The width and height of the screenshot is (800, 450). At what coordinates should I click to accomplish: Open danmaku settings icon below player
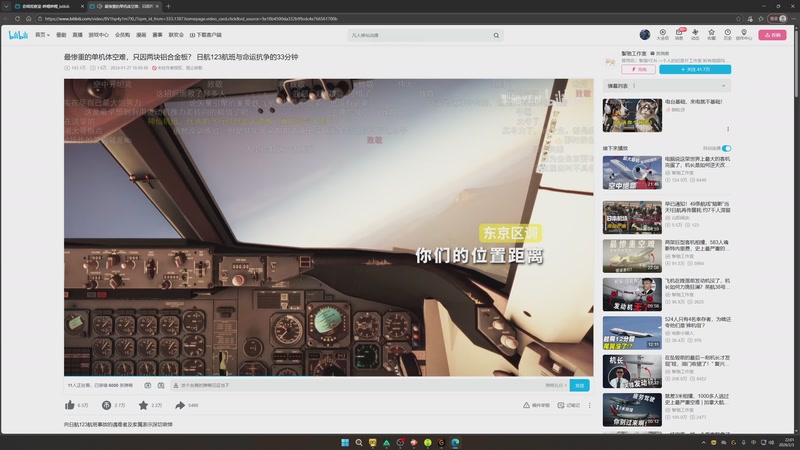[x=161, y=385]
